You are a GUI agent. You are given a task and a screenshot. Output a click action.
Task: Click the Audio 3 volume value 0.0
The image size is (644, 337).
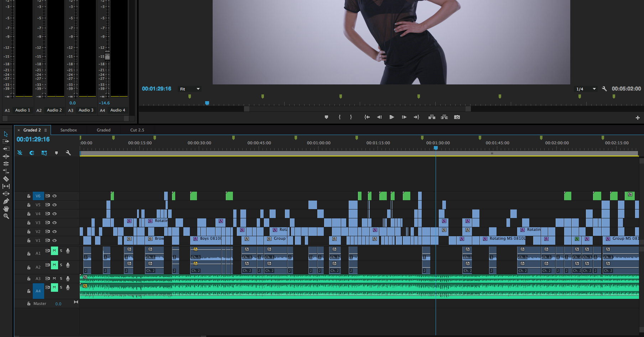73,103
